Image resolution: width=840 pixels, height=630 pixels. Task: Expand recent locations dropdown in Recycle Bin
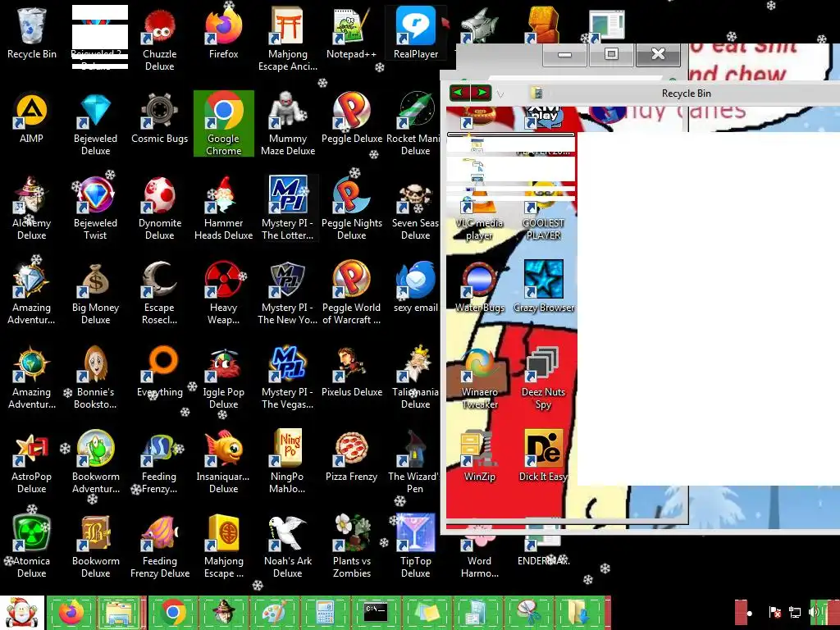point(500,94)
